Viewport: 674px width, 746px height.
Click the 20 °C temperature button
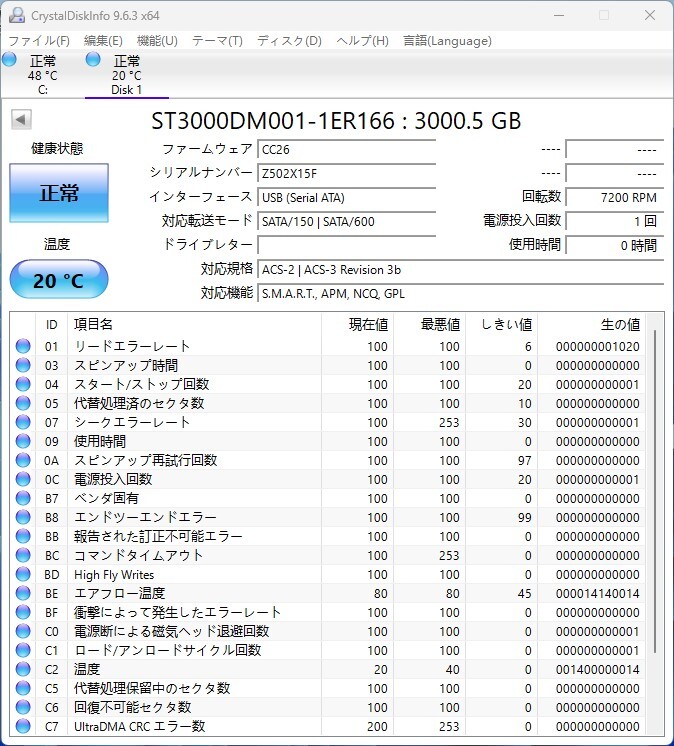[59, 279]
